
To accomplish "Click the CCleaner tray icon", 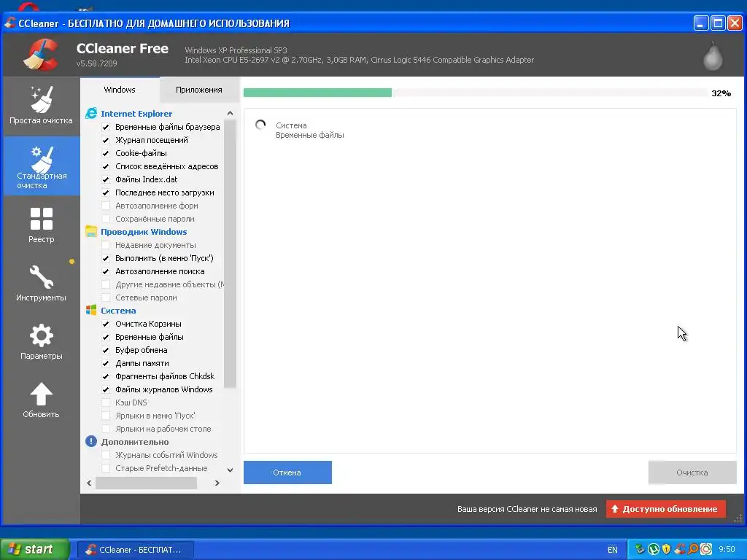I will 680,549.
